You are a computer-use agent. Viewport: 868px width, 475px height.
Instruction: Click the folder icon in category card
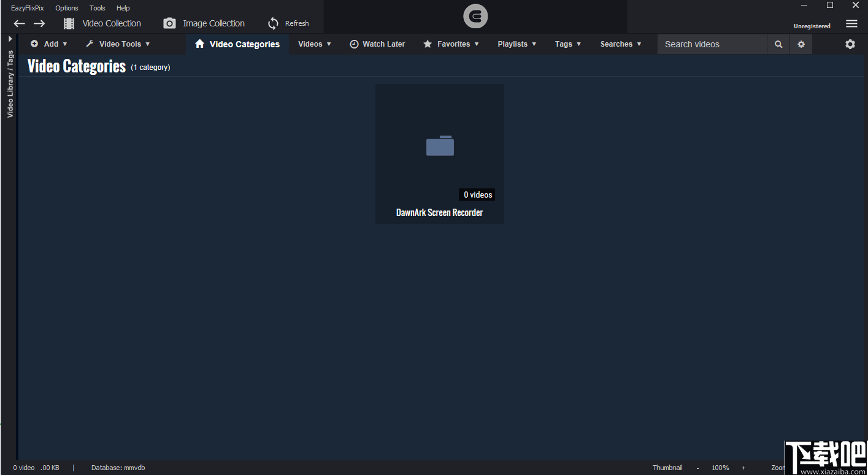coord(440,145)
